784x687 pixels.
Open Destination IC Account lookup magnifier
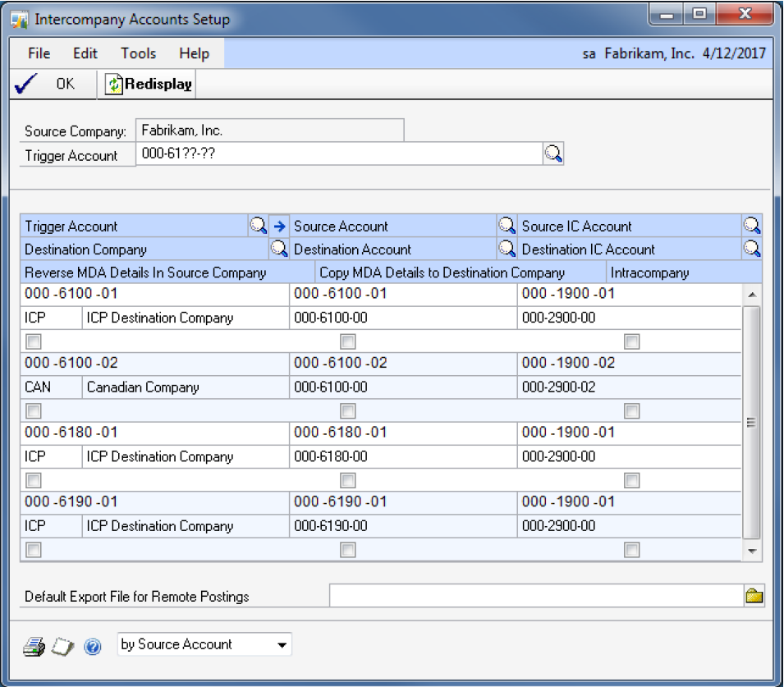pyautogui.click(x=752, y=249)
